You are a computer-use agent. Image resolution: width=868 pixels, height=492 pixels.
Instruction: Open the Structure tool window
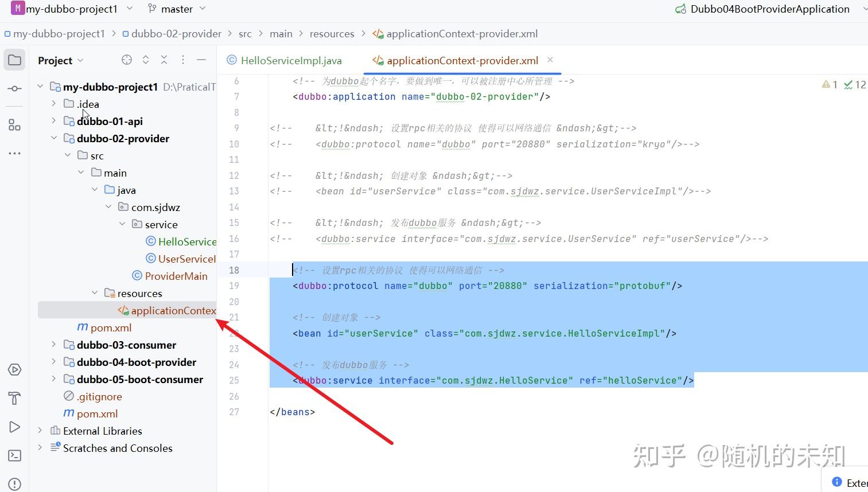[14, 124]
